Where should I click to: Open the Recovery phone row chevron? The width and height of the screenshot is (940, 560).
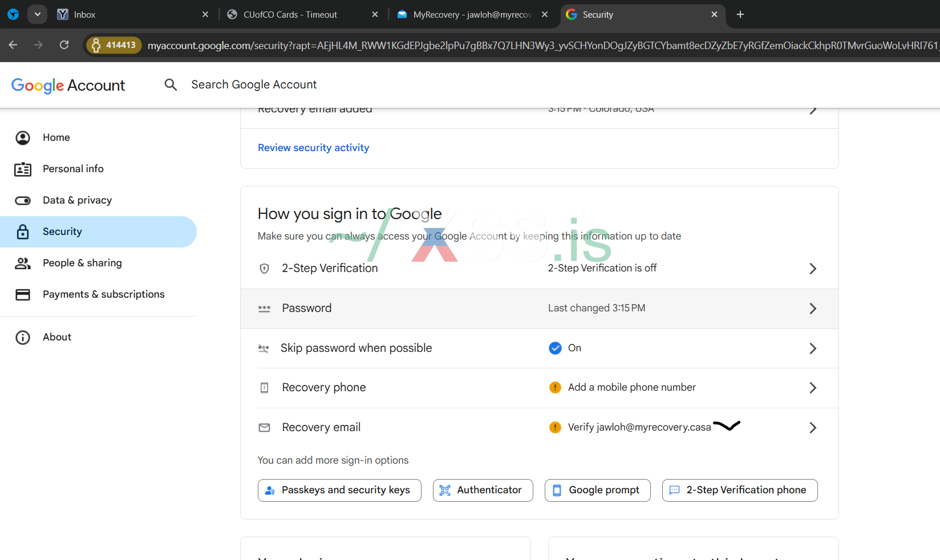point(813,388)
